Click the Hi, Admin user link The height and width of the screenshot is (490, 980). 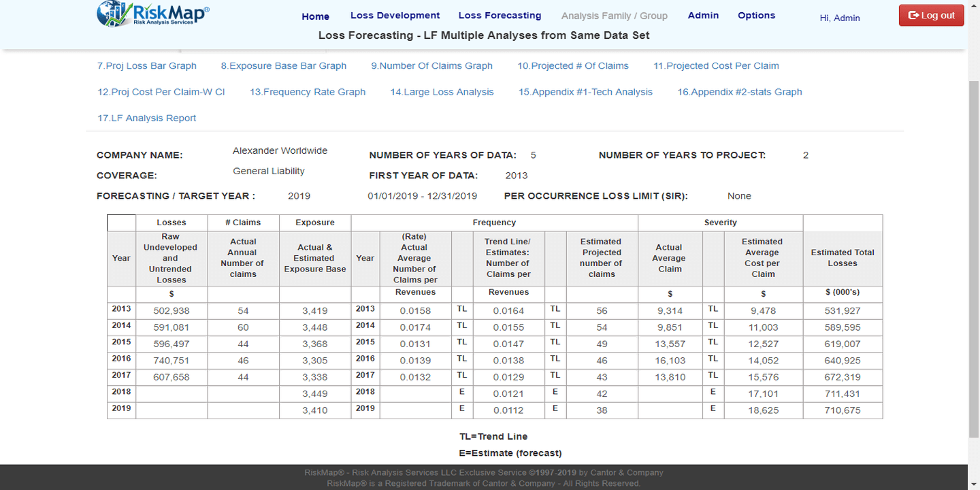(x=840, y=18)
